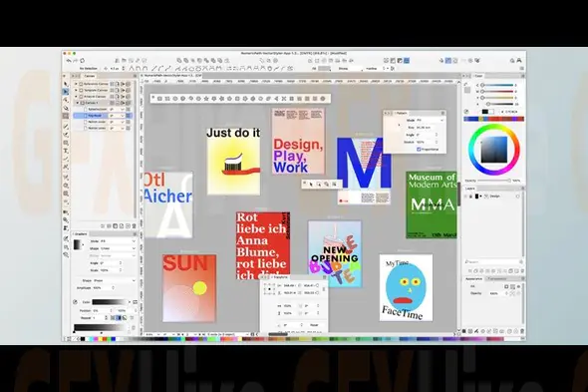Collapse the Canvas 1 tree row
588x392 pixels.
pos(78,103)
